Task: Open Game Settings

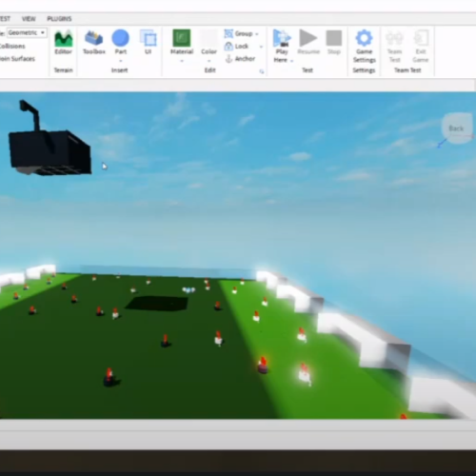Action: pos(365,46)
